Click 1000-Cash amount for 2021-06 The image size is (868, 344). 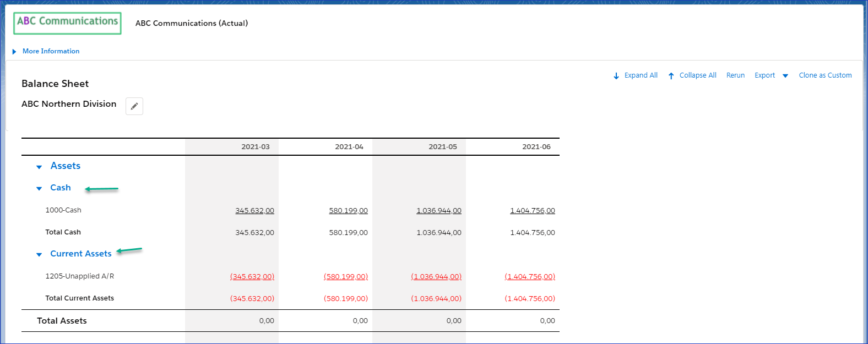click(532, 211)
